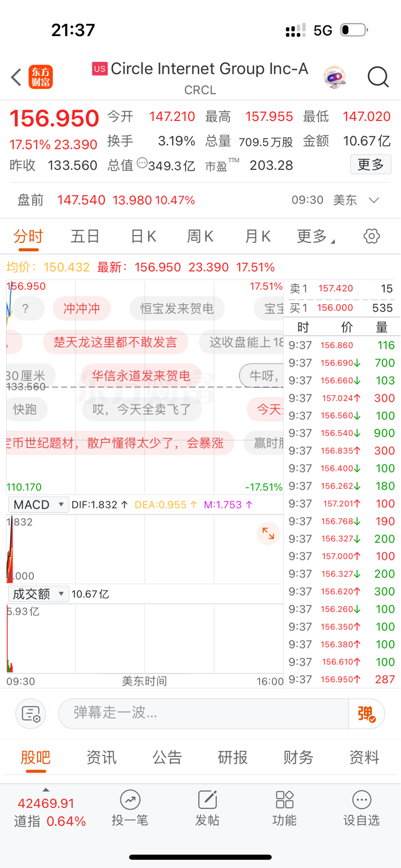
Task: Tap the 牛呀 danmaku bubble
Action: tap(262, 376)
